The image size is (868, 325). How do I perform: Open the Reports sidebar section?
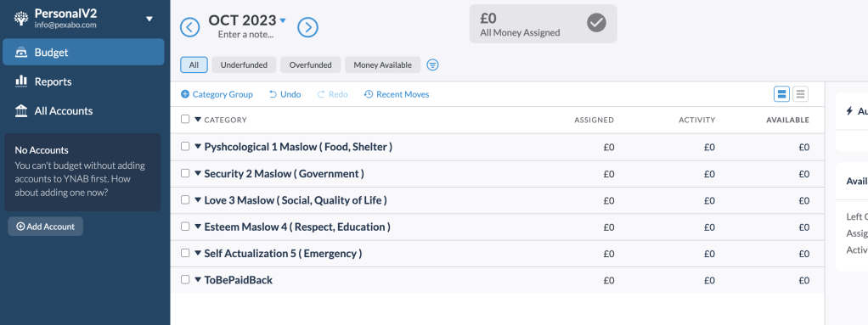(83, 81)
